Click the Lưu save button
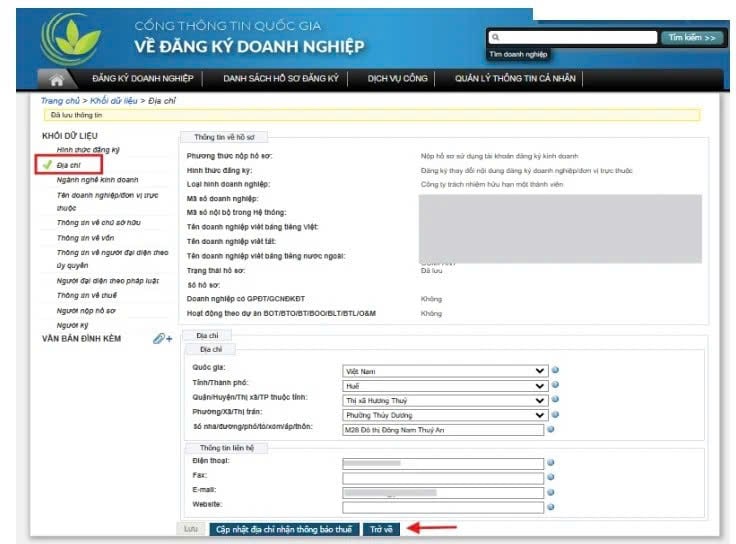736x544 pixels. 191,529
